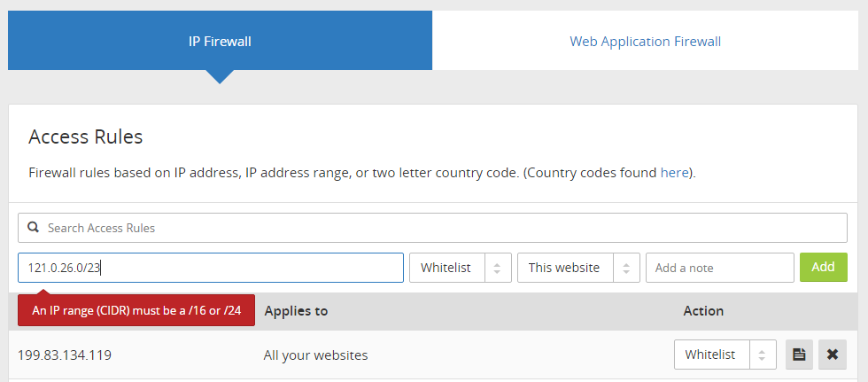
Task: Click the Action column header
Action: 703,311
